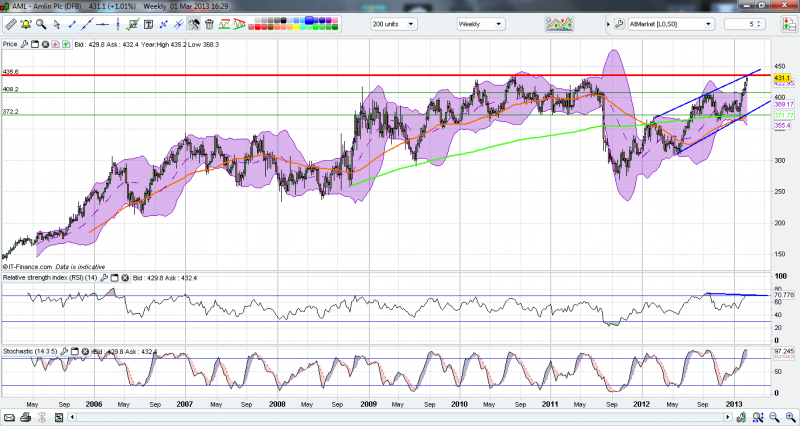
Task: Pick the blue color swatch in palette
Action: (309, 19)
